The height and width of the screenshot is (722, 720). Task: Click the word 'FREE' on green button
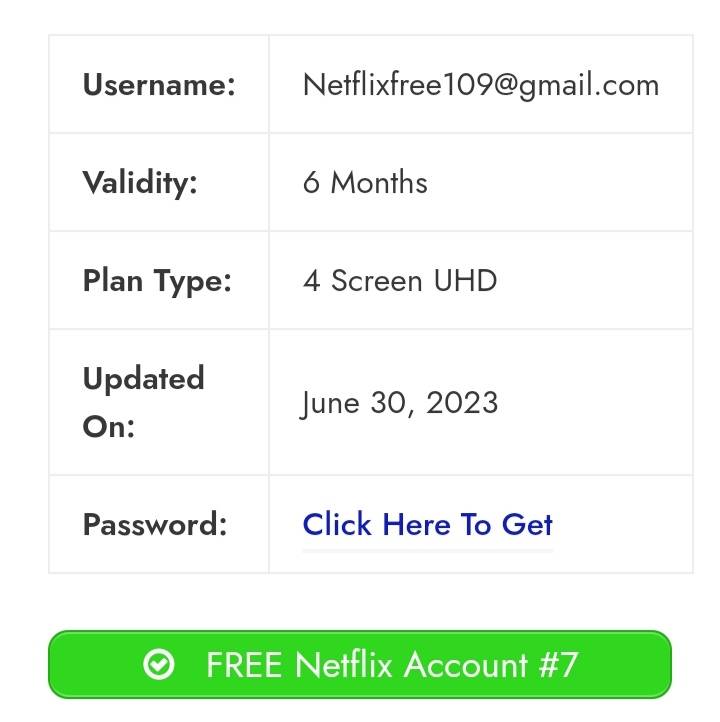(245, 665)
